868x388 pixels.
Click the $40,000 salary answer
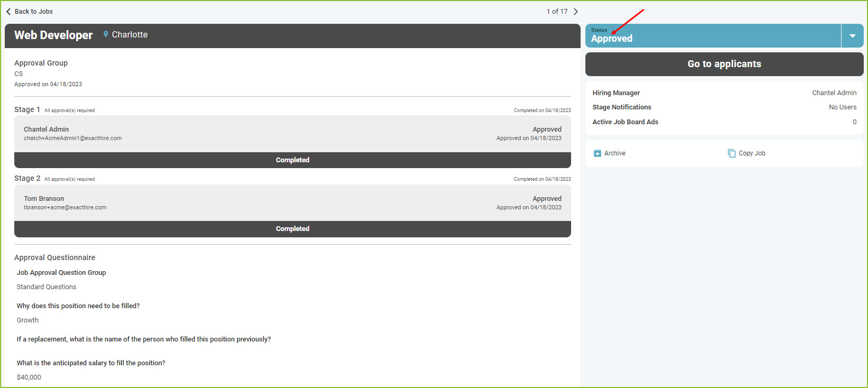(29, 377)
